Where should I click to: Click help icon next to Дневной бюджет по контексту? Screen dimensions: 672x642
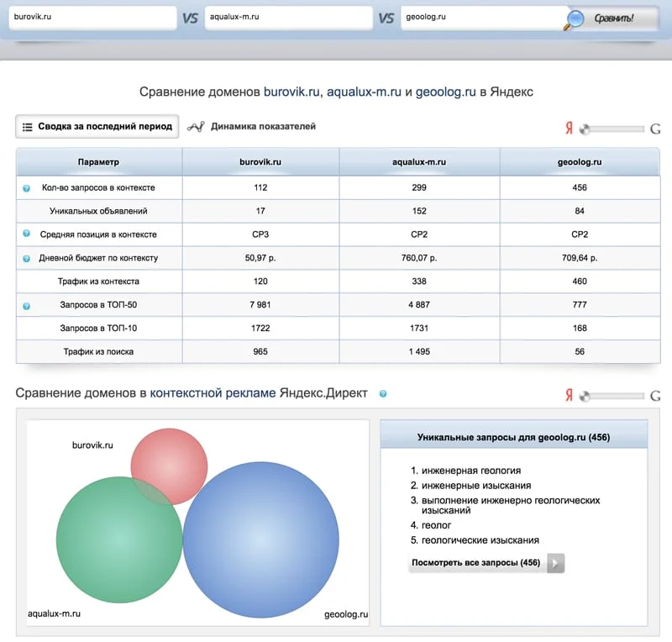27,259
